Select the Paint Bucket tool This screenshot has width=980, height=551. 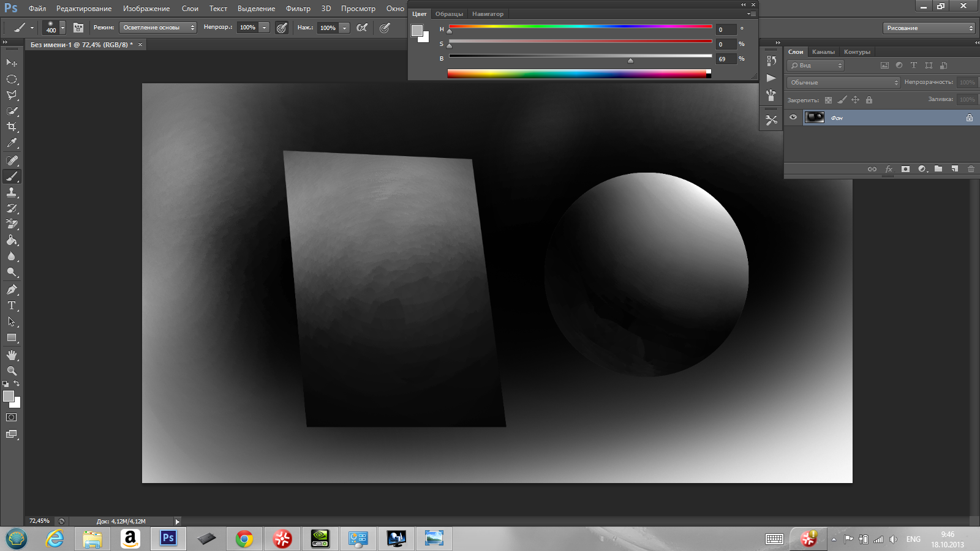(x=12, y=240)
